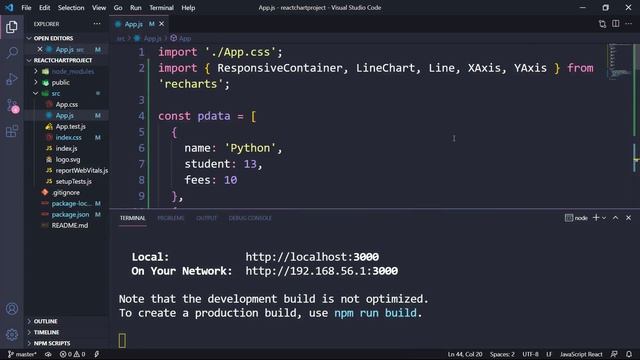Viewport: 640px width, 360px height.
Task: Open the http://localhost:3000 terminal link
Action: tap(312, 257)
